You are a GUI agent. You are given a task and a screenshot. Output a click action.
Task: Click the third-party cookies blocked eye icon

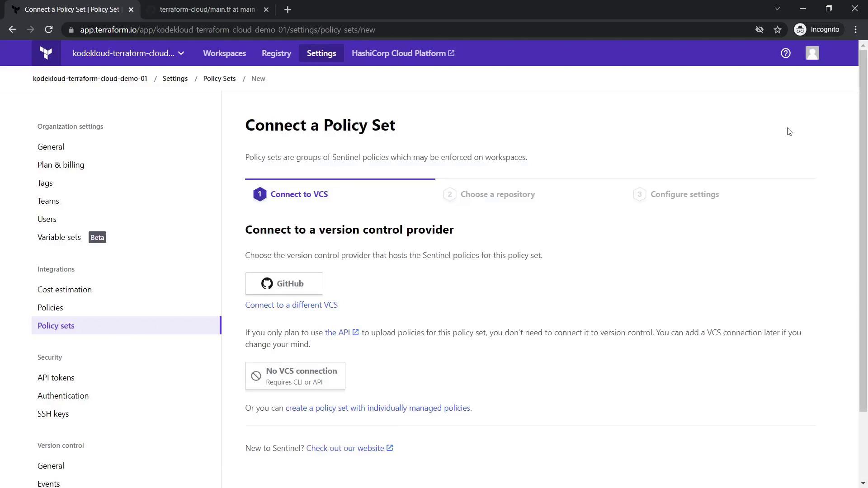click(759, 30)
